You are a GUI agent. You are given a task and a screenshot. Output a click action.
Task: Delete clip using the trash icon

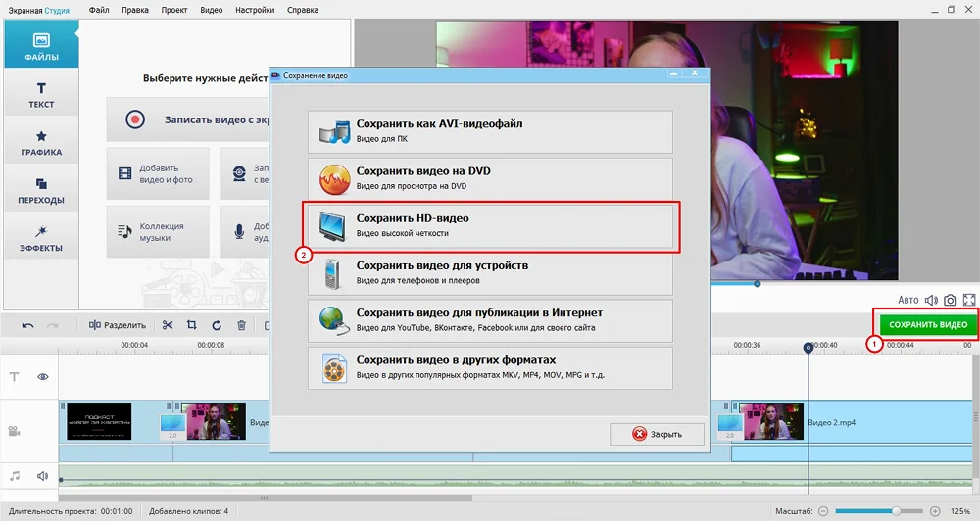(241, 325)
